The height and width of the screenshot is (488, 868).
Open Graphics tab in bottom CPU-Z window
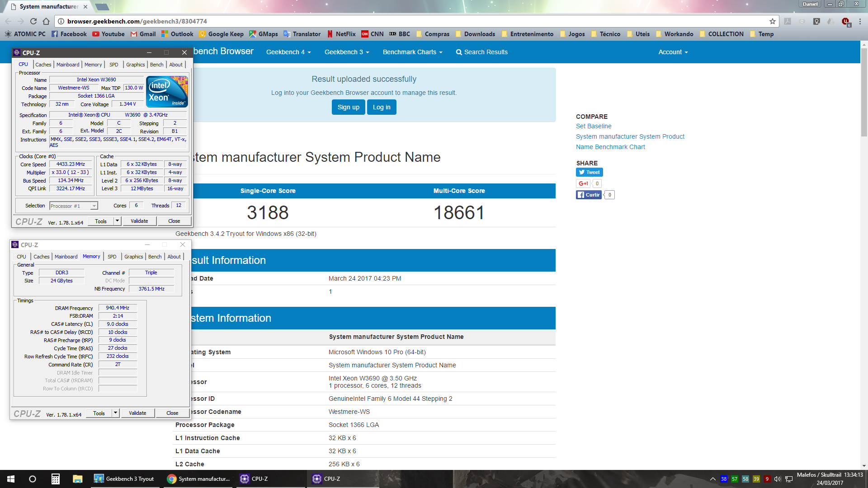click(x=134, y=257)
